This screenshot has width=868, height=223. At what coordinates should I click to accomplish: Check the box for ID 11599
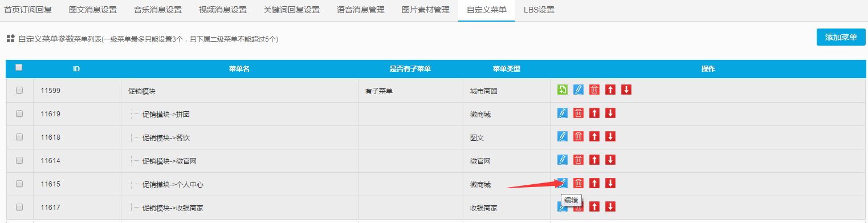pos(19,90)
